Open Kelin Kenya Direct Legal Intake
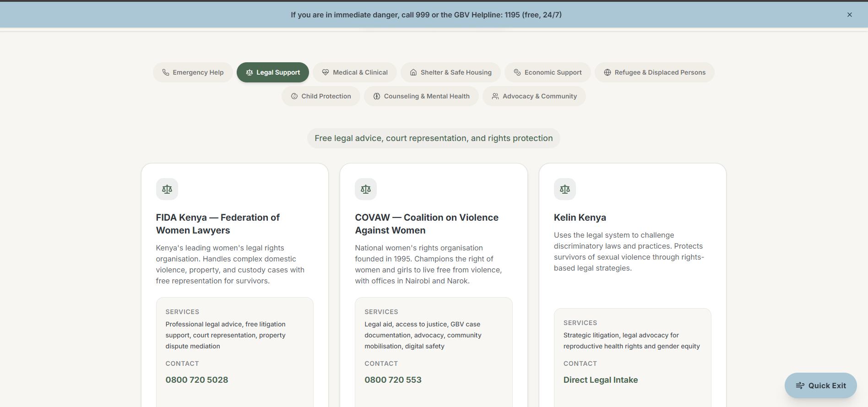Screen dimensions: 868x407 click(x=601, y=380)
